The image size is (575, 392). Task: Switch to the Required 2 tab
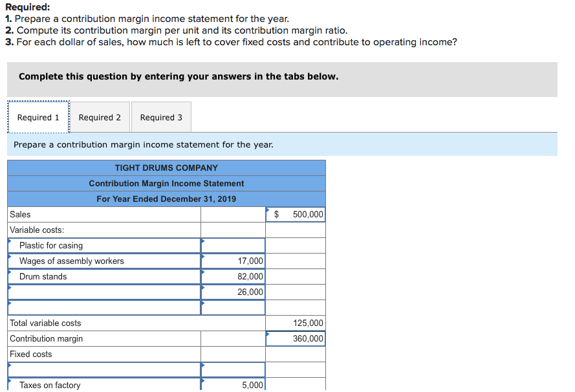[100, 117]
